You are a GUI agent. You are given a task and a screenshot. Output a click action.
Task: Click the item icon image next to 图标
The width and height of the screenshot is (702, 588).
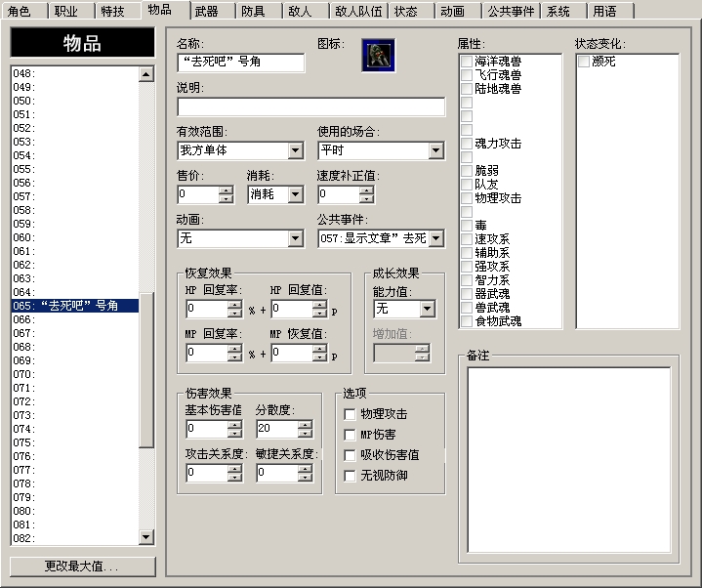pos(378,55)
